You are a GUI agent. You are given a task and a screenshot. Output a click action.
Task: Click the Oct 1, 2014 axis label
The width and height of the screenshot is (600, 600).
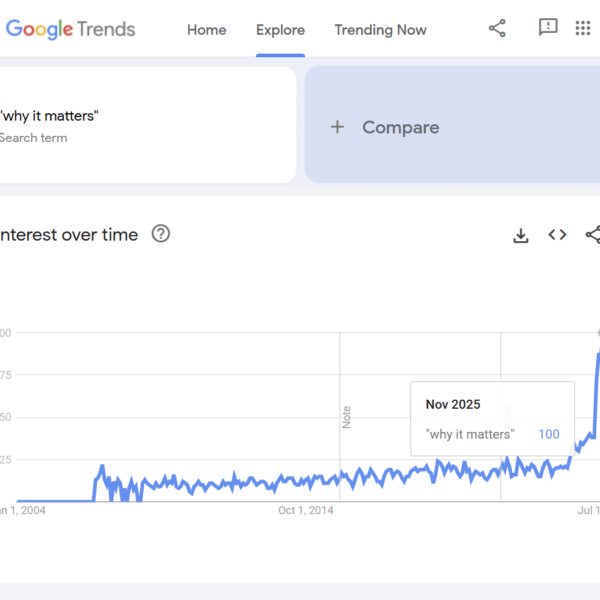coord(306,511)
